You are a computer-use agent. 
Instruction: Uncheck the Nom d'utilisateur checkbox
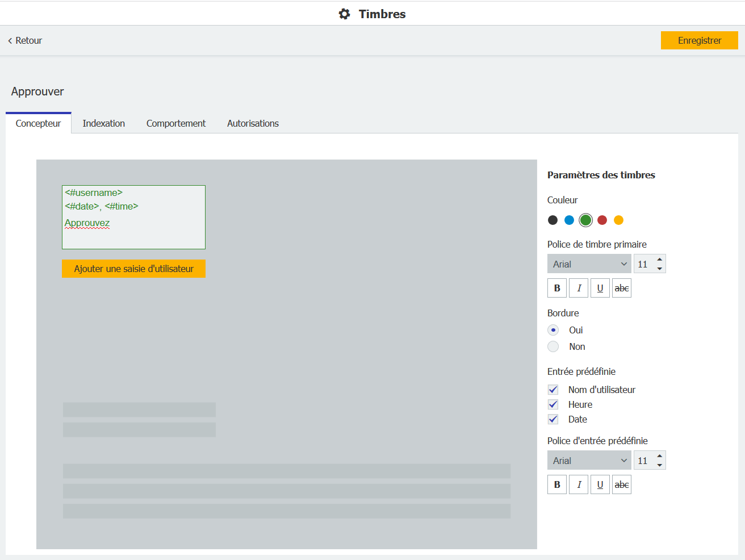(553, 390)
